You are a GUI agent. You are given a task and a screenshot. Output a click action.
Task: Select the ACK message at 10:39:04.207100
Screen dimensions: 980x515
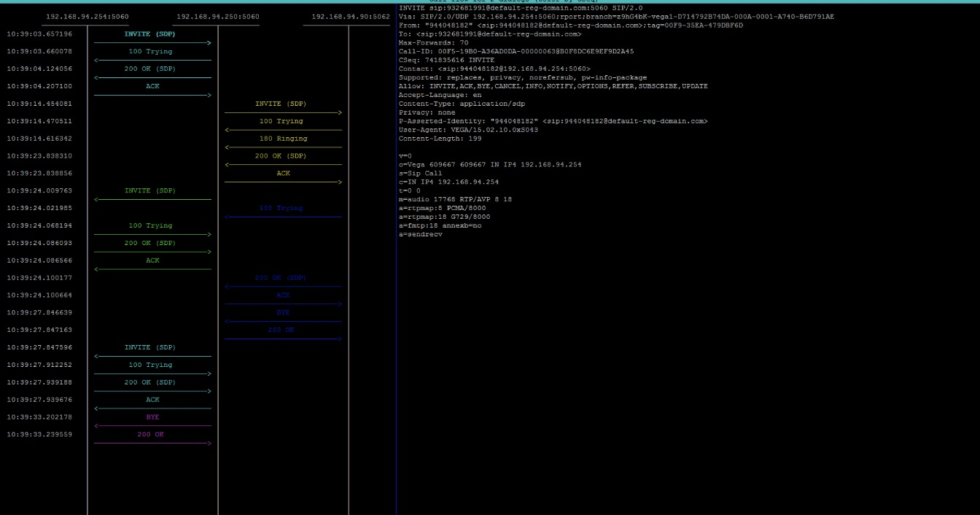[x=152, y=87]
